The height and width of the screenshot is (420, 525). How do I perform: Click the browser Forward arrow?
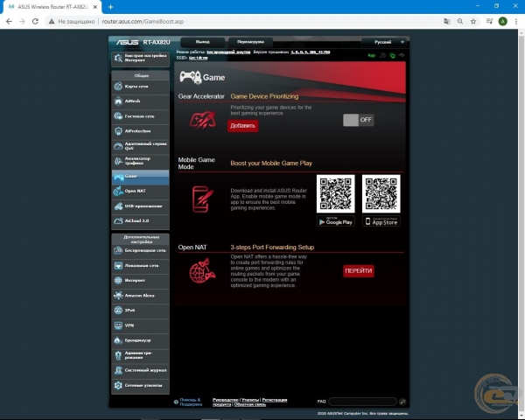22,21
